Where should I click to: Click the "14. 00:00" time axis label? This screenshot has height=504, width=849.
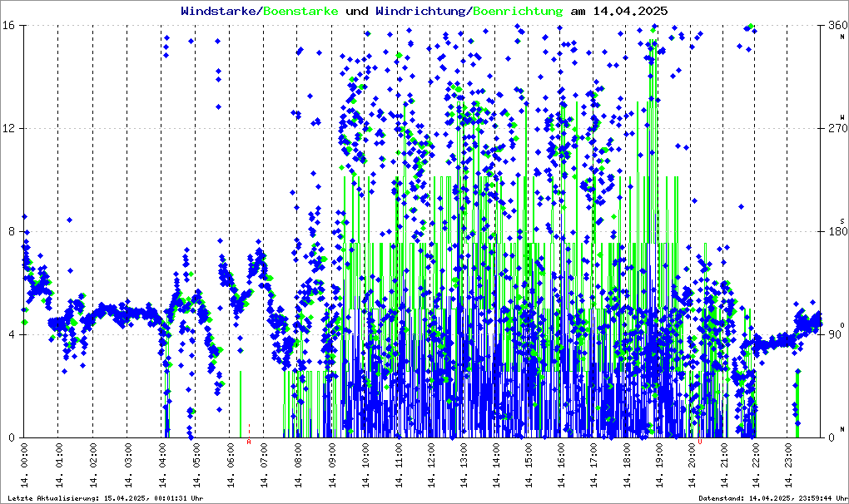(x=24, y=466)
